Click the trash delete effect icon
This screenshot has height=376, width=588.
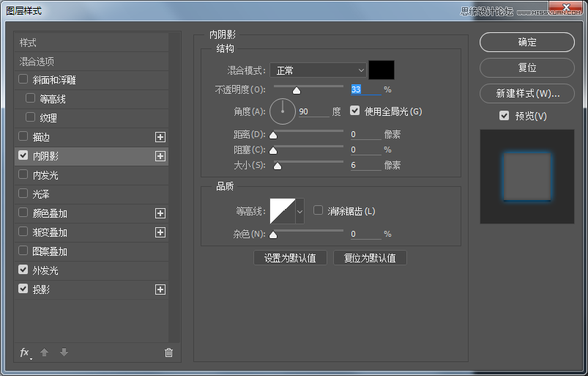[168, 353]
